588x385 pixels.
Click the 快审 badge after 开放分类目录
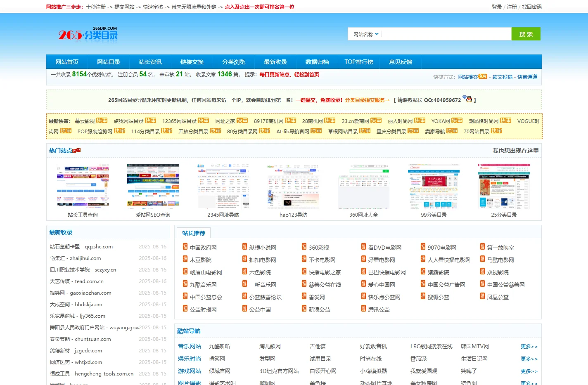click(216, 131)
